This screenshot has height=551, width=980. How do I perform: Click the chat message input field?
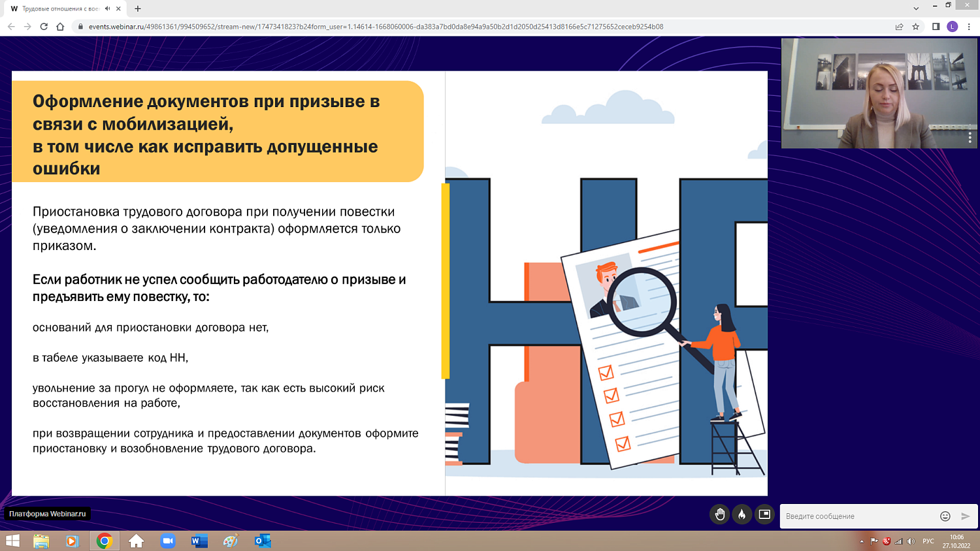coord(859,516)
